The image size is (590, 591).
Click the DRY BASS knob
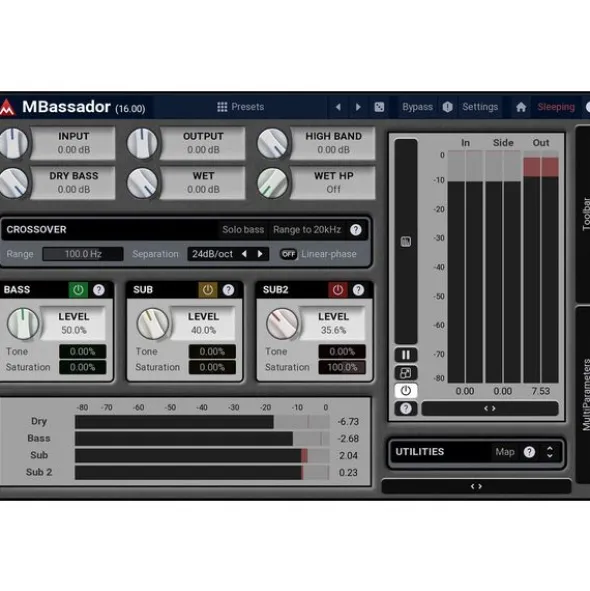[13, 183]
